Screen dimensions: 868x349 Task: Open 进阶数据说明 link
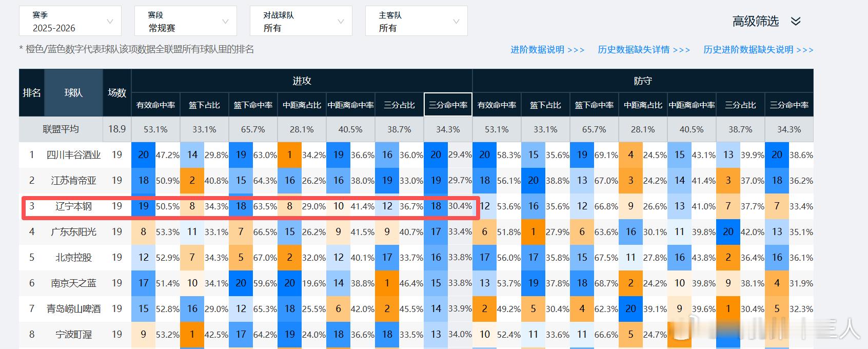click(547, 50)
